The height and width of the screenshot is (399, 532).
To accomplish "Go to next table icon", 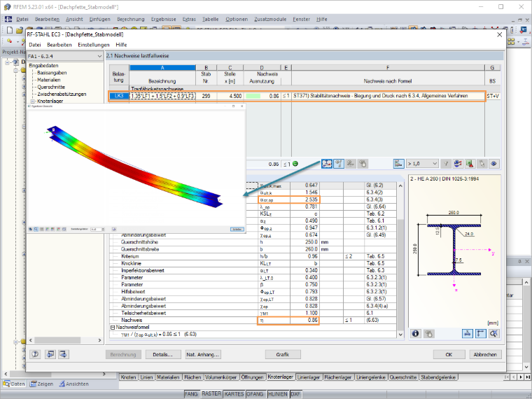I will click(x=64, y=355).
